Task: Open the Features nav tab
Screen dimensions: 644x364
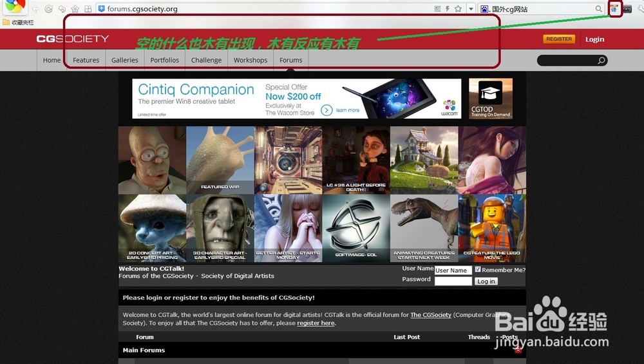Action: [x=86, y=60]
